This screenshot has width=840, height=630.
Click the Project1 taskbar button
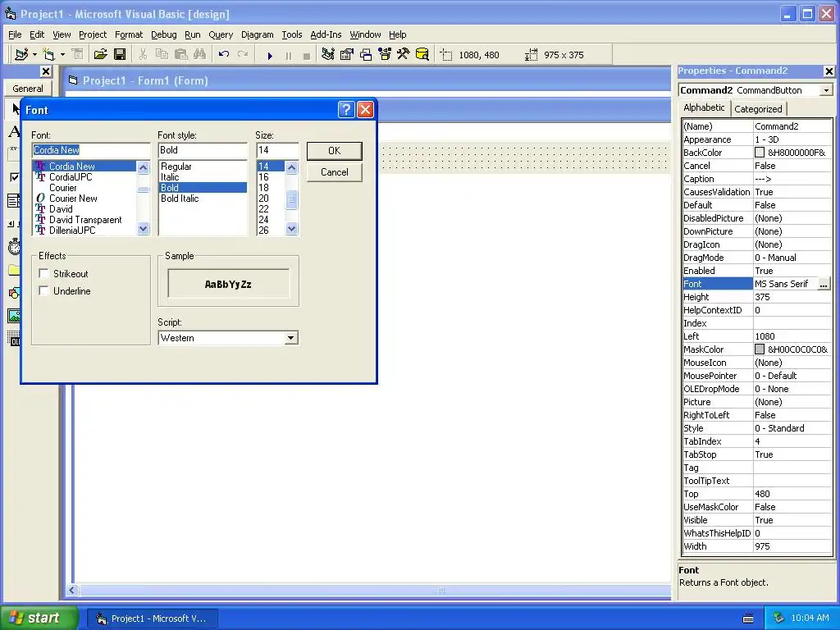[x=153, y=619]
